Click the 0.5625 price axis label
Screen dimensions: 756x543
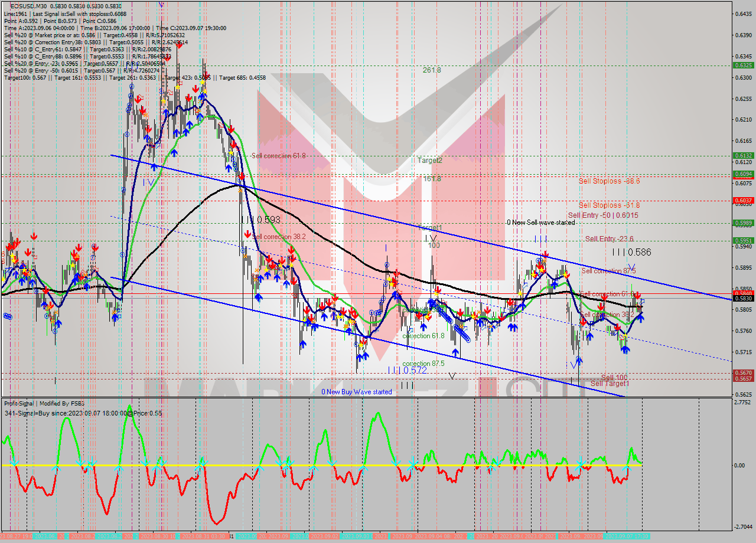coord(744,394)
